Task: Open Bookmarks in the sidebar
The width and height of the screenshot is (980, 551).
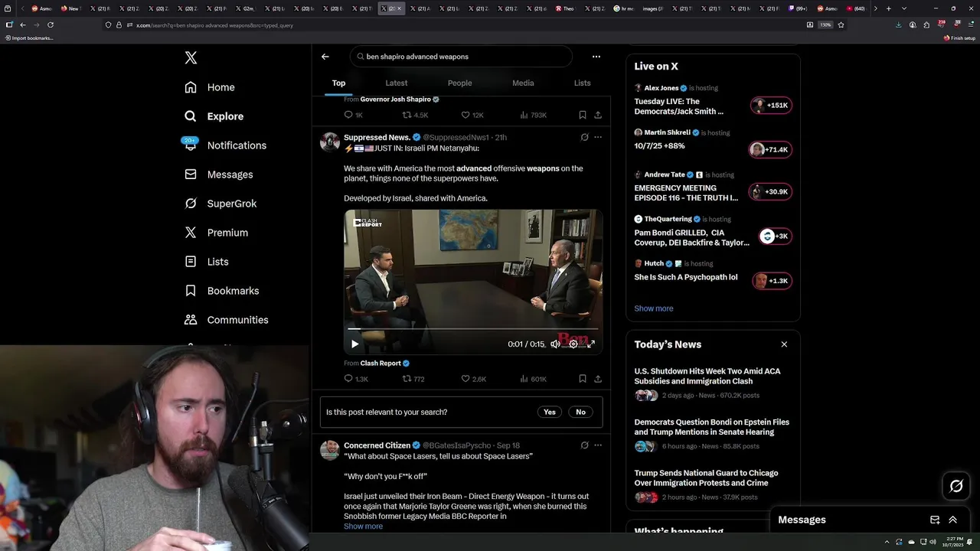Action: pos(222,291)
